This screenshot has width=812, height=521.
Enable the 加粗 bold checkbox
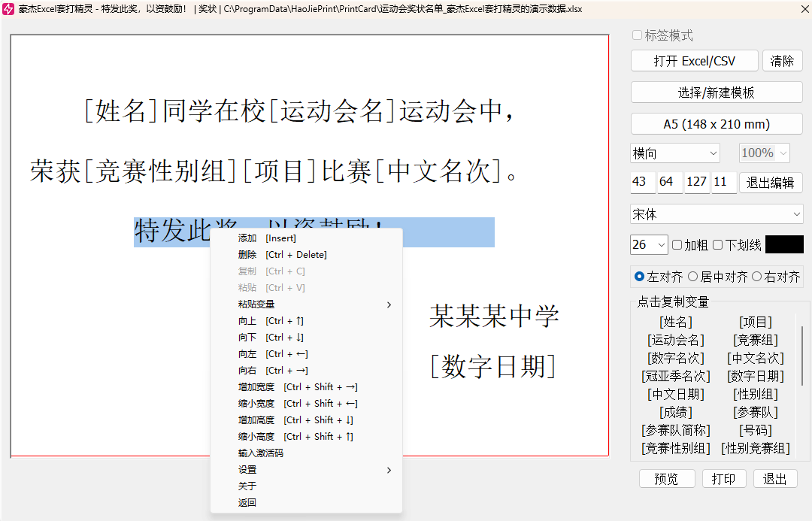tap(677, 245)
